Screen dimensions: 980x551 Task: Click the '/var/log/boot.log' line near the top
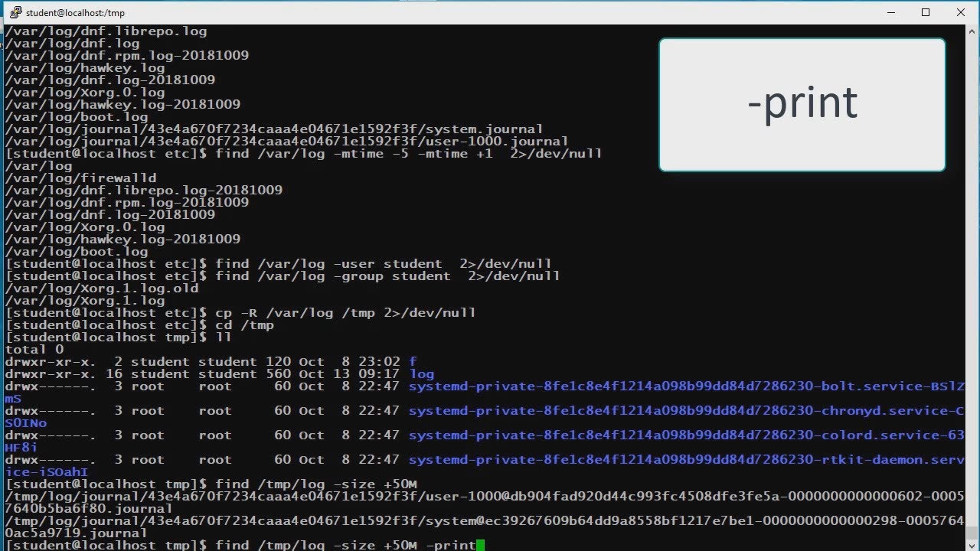(77, 117)
